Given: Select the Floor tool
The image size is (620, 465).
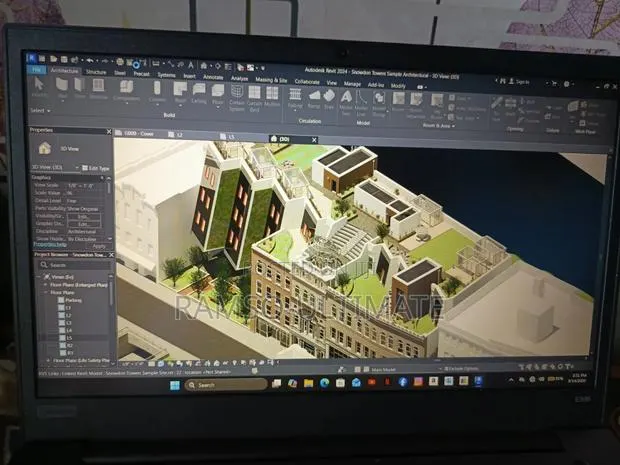Looking at the screenshot, I should click(x=217, y=94).
